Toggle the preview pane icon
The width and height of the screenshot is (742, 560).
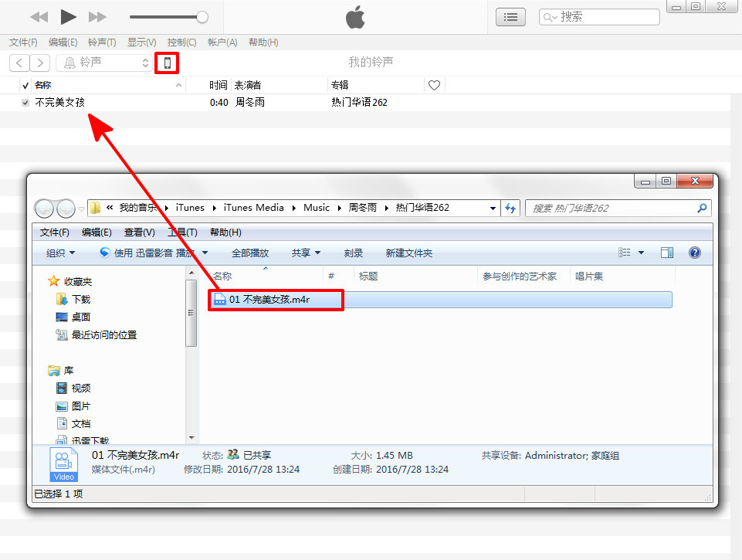pyautogui.click(x=667, y=253)
